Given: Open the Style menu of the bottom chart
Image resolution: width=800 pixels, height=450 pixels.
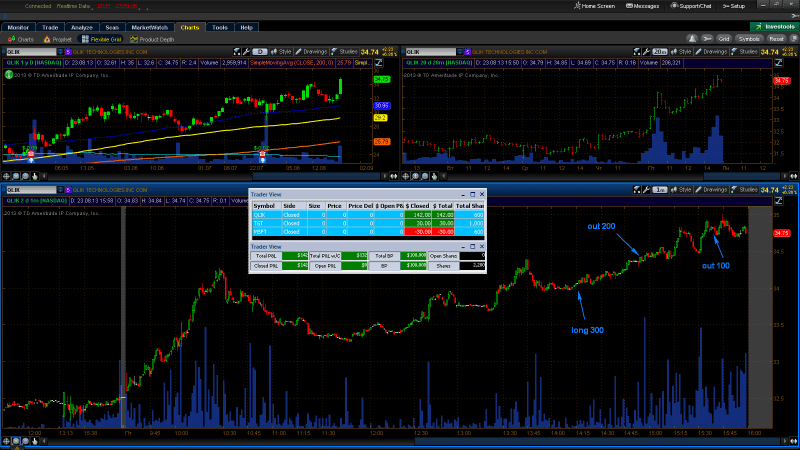Looking at the screenshot, I should pyautogui.click(x=681, y=190).
